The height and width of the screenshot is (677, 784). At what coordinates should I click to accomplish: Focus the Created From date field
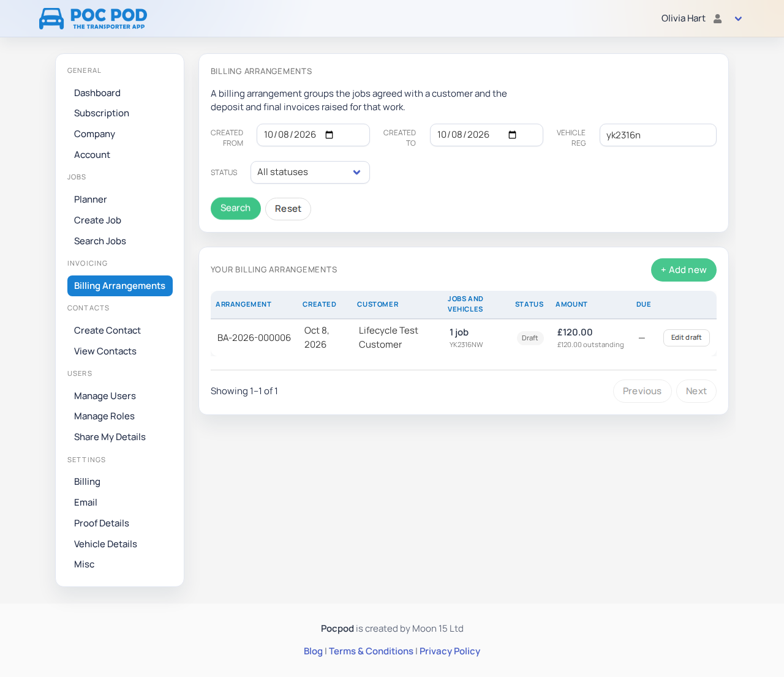pyautogui.click(x=313, y=135)
